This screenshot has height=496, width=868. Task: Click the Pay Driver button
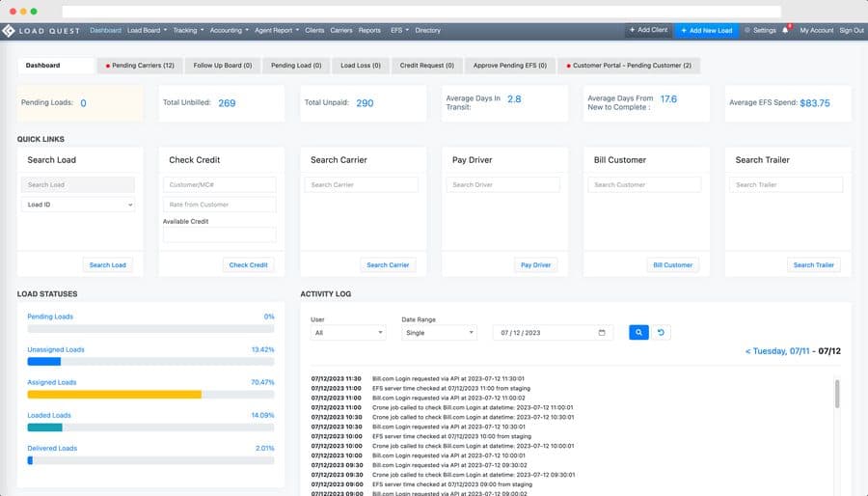[x=535, y=265]
